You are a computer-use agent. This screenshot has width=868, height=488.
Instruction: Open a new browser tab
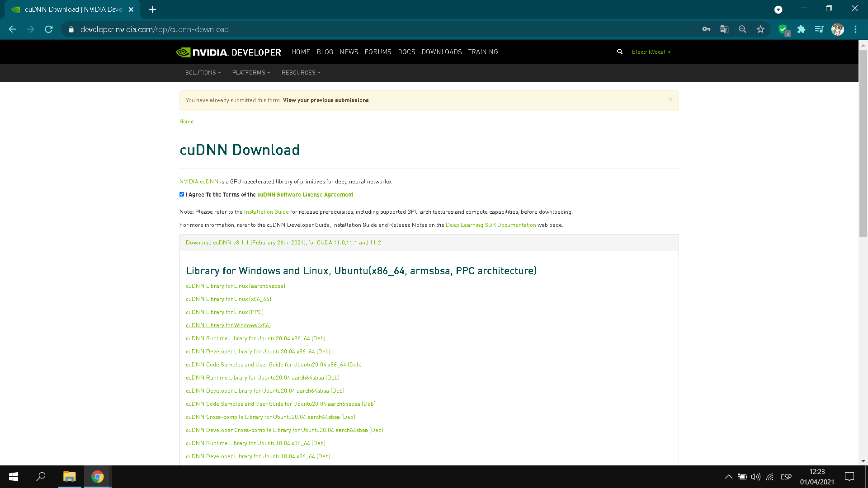tap(152, 9)
